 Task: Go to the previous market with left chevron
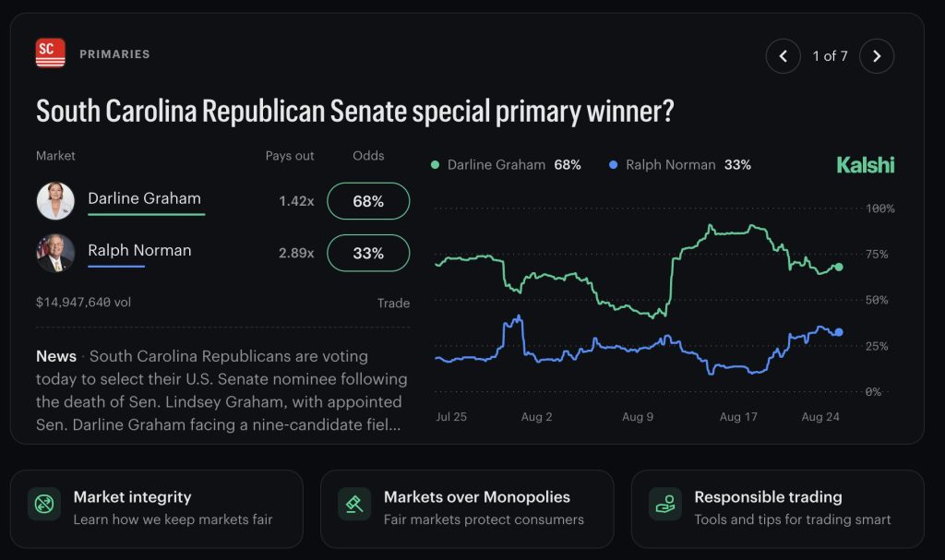783,56
